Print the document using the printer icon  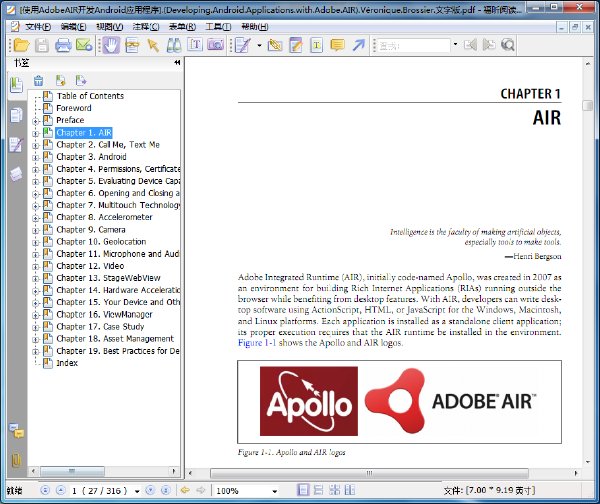(x=63, y=45)
